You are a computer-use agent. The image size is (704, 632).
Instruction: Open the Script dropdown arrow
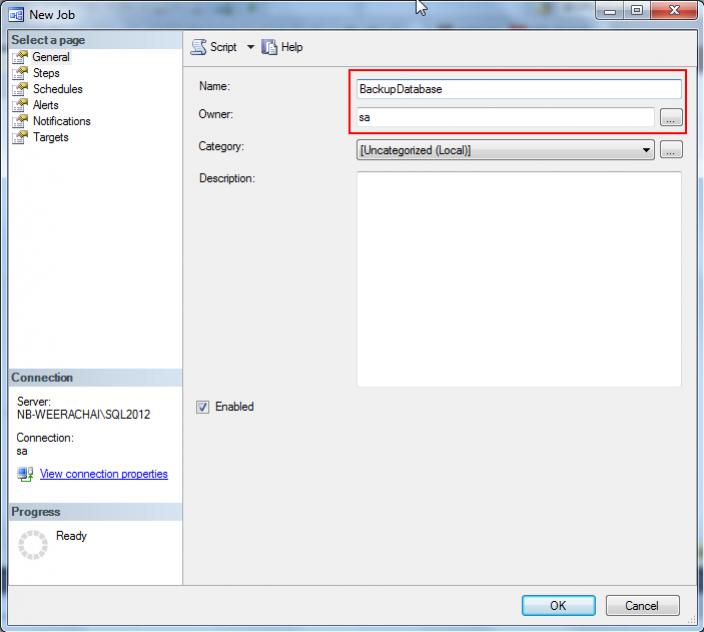pyautogui.click(x=250, y=47)
